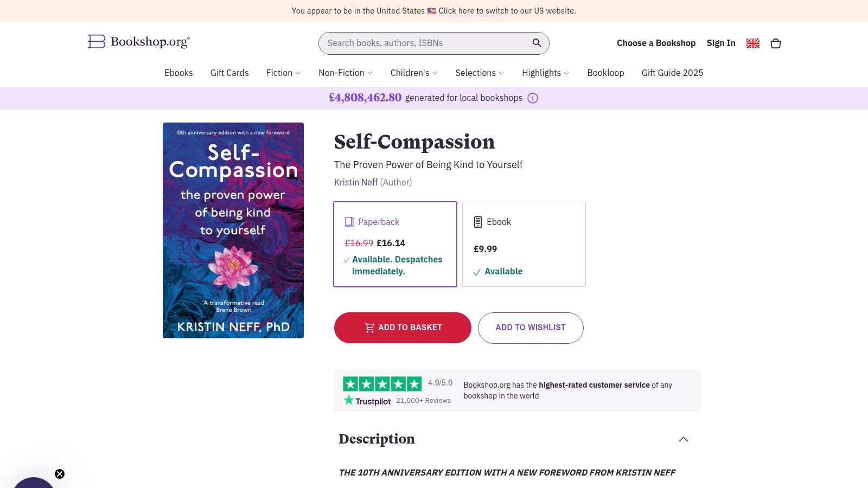Click the Add to Wishlist button

pos(531,328)
